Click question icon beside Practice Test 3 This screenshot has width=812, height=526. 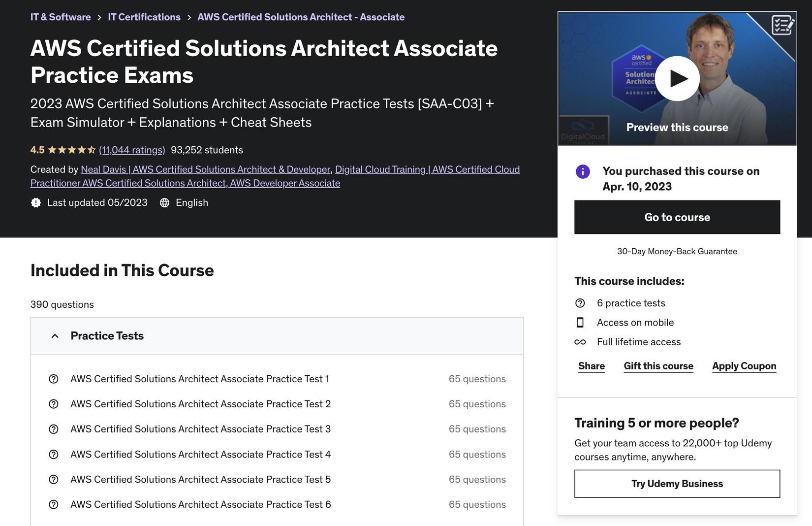54,429
